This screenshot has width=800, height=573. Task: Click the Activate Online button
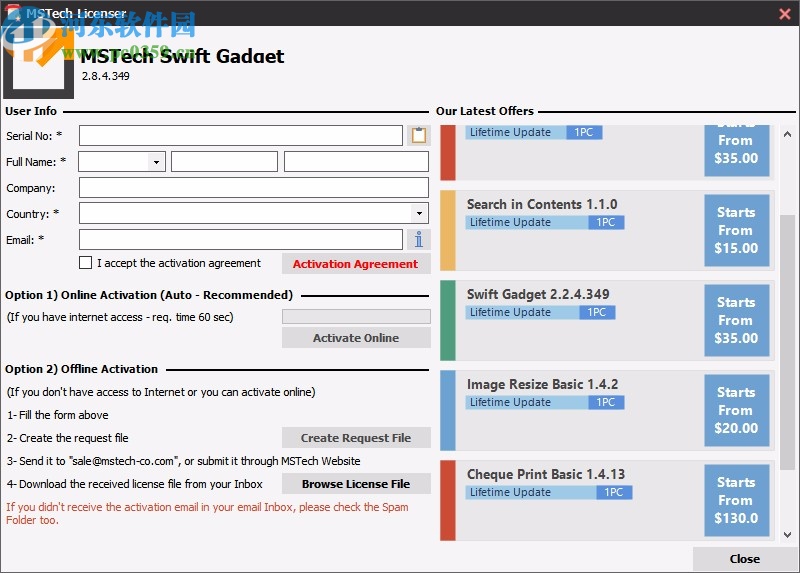pyautogui.click(x=356, y=338)
